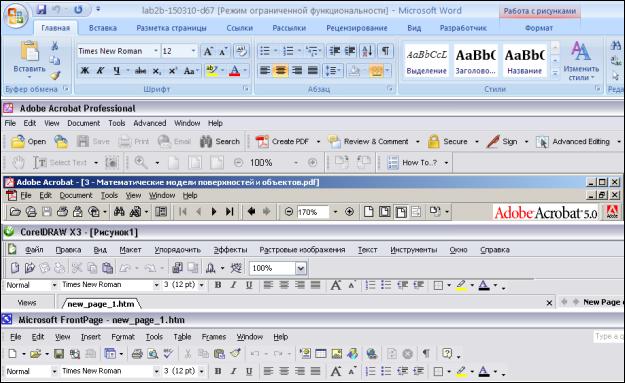Select the Hand tool in Acrobat Professional
Screen dimensions: 625x383
coord(18,163)
